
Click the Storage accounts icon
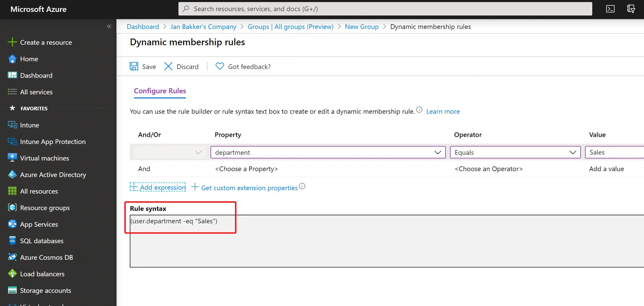(x=12, y=290)
